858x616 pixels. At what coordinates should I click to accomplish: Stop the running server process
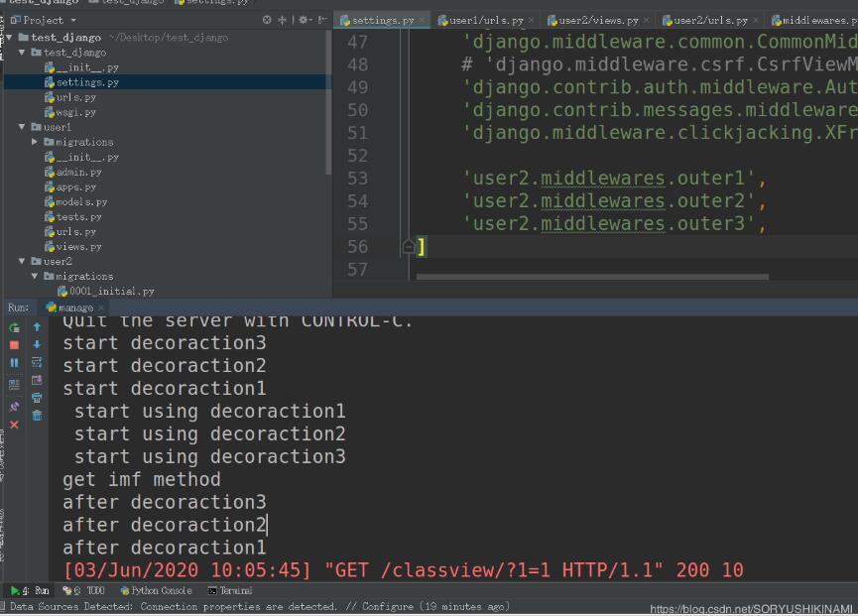coord(14,345)
